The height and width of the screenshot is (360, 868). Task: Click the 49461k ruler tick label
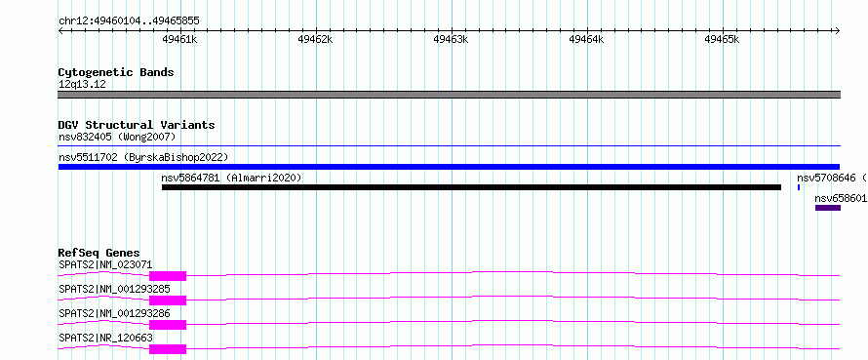[179, 39]
